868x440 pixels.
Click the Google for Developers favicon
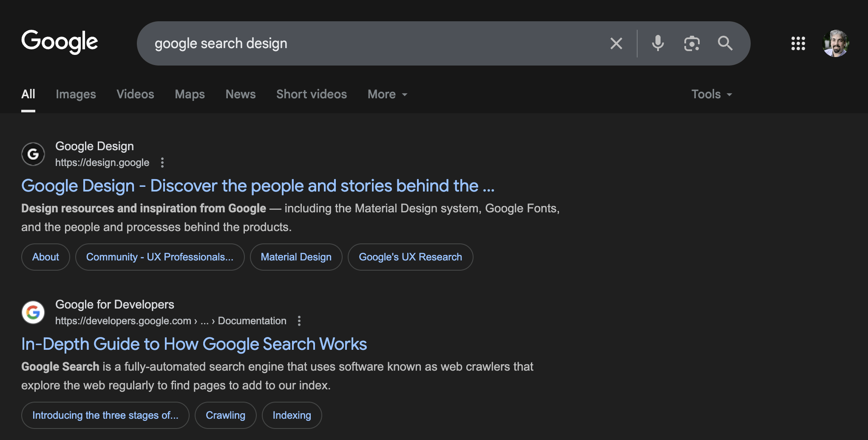click(x=33, y=312)
